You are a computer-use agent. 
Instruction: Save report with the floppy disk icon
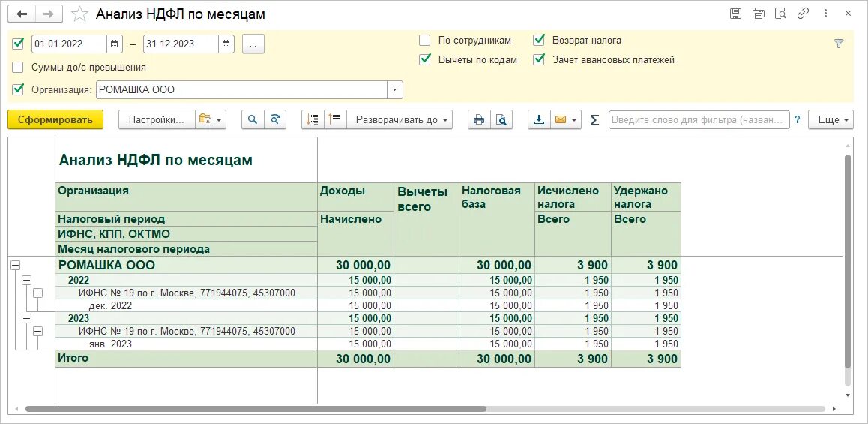(735, 14)
